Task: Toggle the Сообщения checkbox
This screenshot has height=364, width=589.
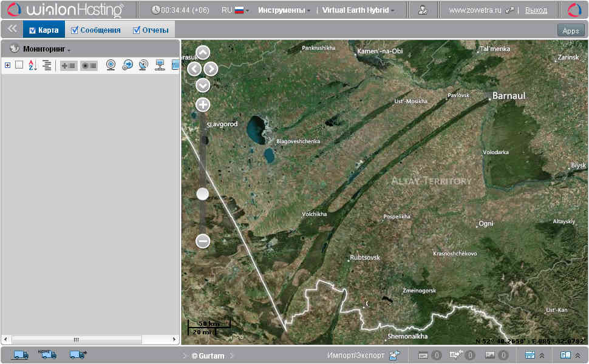Action: point(75,30)
